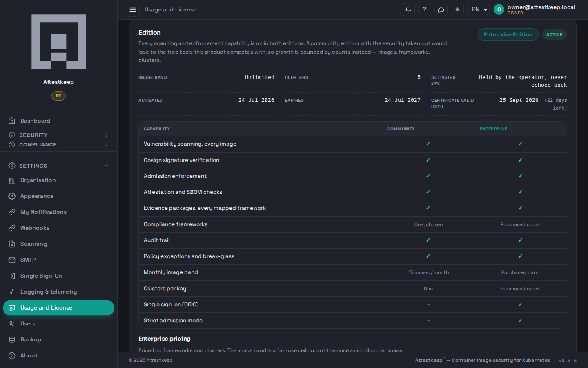588x368 pixels.
Task: Click the Enterprise pricing heading
Action: 164,339
